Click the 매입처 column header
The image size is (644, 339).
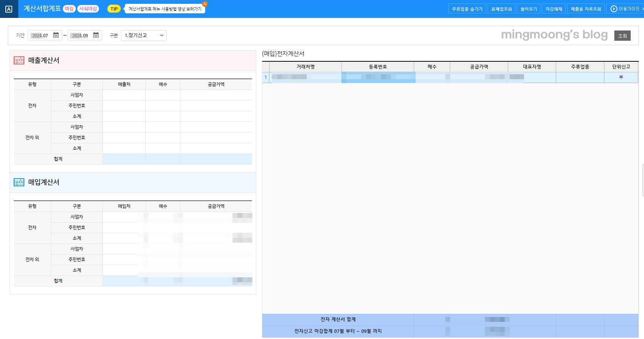click(124, 206)
